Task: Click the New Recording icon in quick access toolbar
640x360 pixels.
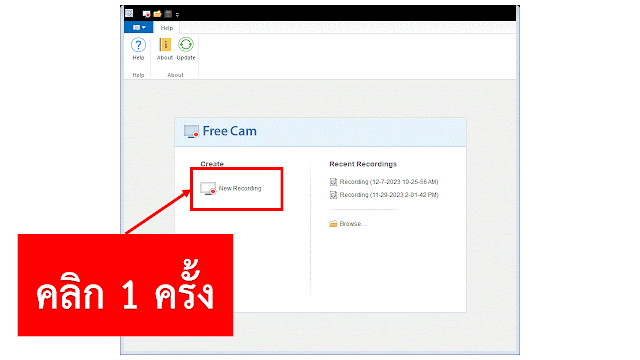Action: (146, 14)
